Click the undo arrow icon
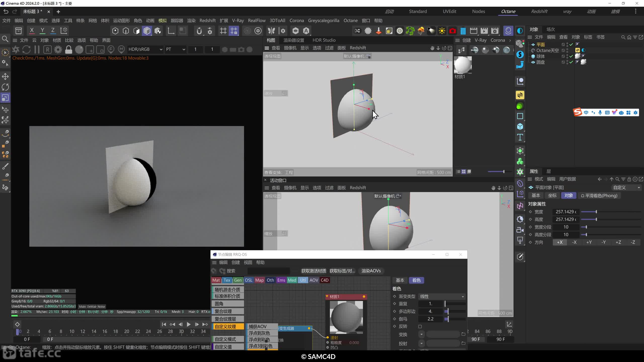This screenshot has height=362, width=644. click(6, 11)
